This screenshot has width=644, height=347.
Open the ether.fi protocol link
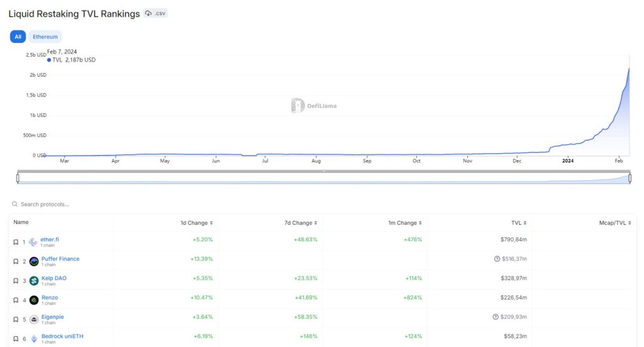[50, 239]
